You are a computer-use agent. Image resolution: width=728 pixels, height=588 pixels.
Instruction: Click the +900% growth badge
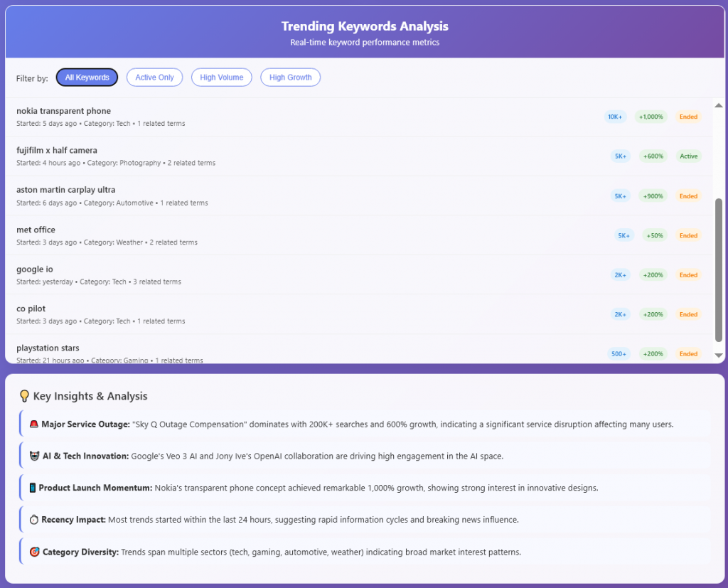653,196
